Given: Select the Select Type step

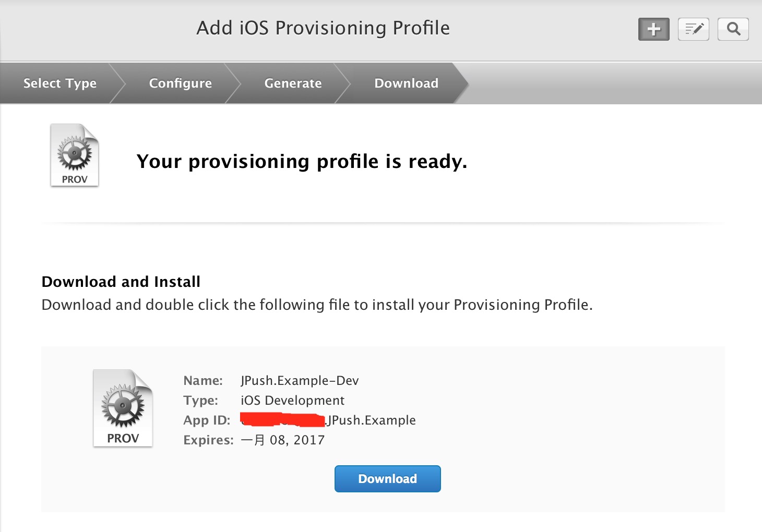Looking at the screenshot, I should click(60, 83).
